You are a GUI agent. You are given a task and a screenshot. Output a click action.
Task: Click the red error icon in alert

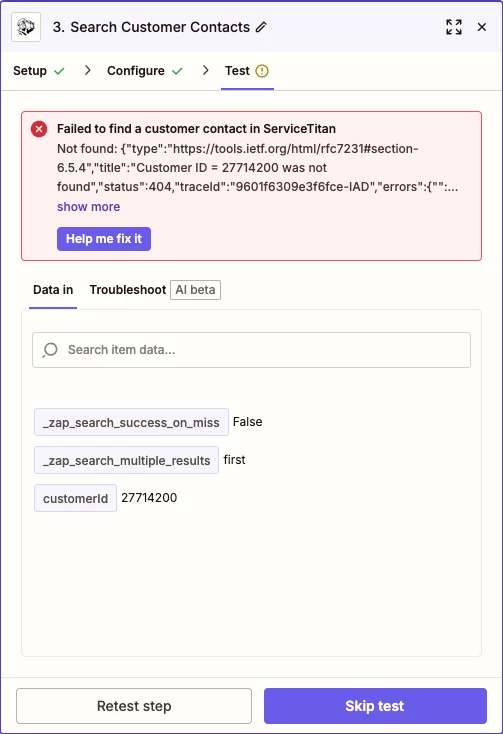tap(39, 129)
